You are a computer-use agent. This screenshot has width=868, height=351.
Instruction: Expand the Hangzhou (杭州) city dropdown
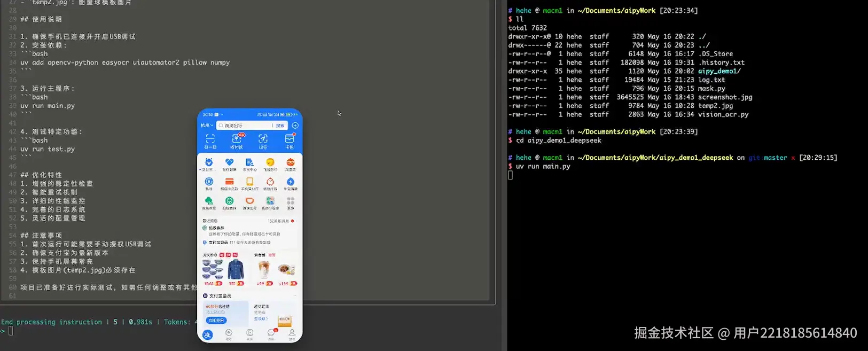pos(207,126)
